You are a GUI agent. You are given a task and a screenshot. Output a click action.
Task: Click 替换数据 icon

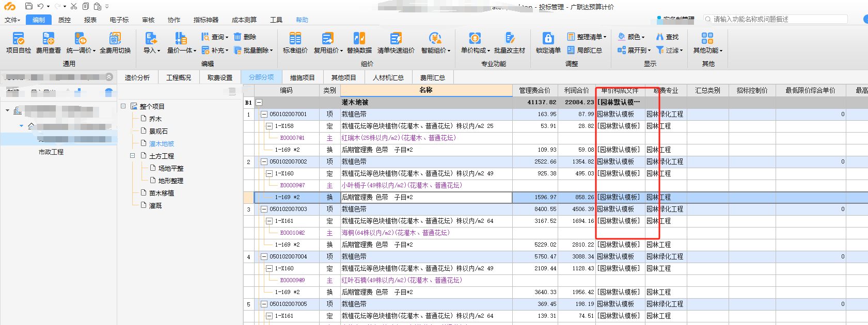(x=359, y=39)
